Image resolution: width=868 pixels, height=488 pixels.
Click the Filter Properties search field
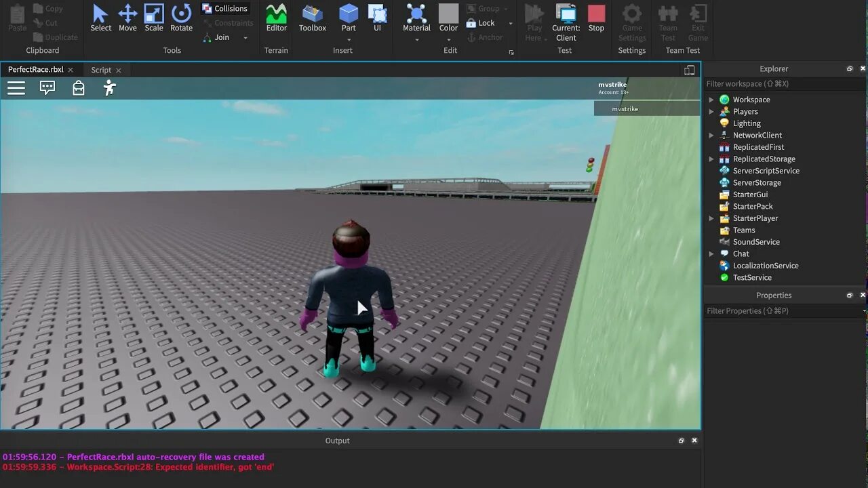click(785, 311)
